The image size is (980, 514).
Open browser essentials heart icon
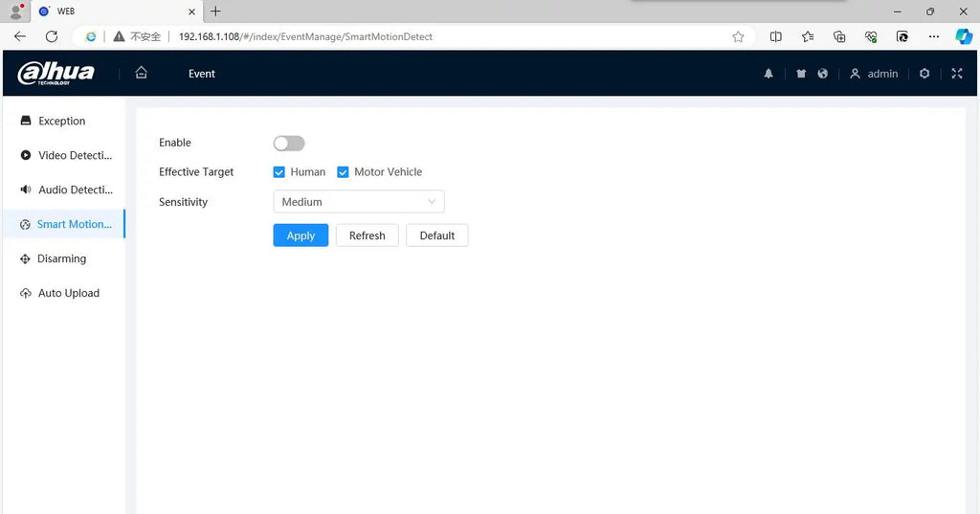click(871, 36)
